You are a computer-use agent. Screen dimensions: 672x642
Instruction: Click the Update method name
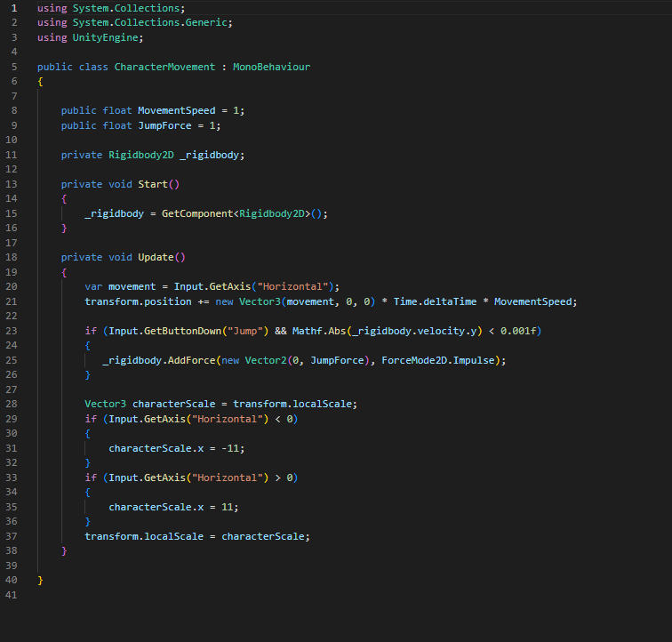(156, 257)
